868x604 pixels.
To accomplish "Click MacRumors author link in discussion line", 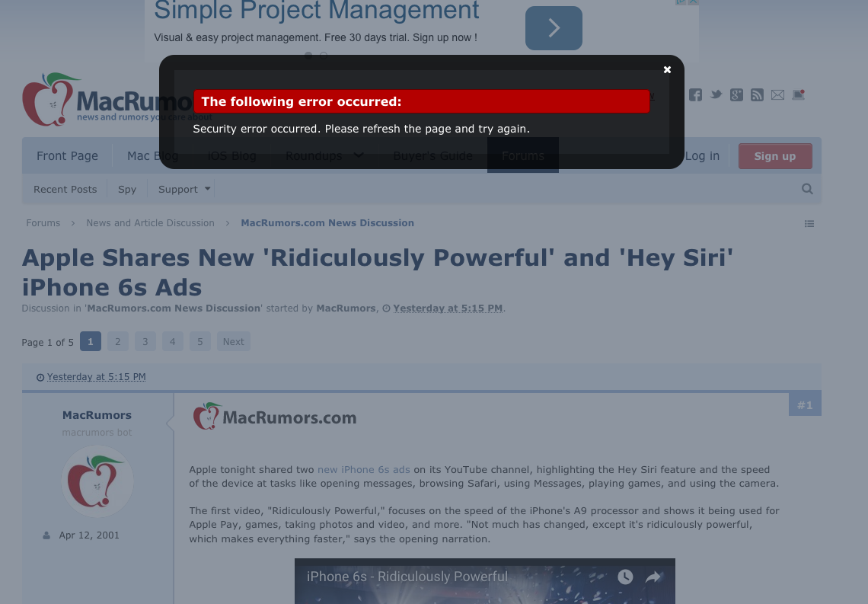I will (x=346, y=308).
